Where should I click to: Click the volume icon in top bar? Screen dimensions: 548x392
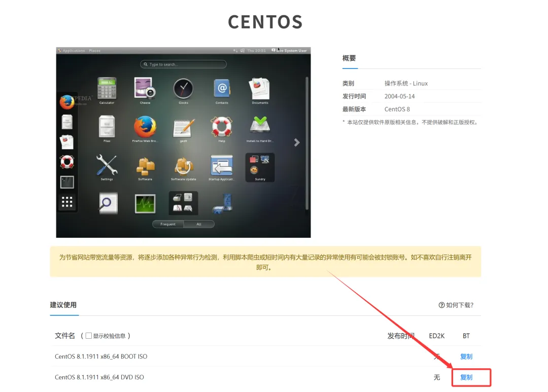(235, 51)
